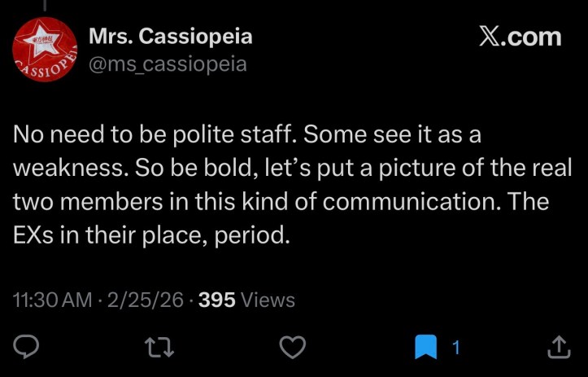Open the Mrs. Cassiopeia display name
The width and height of the screenshot is (588, 377).
[169, 37]
